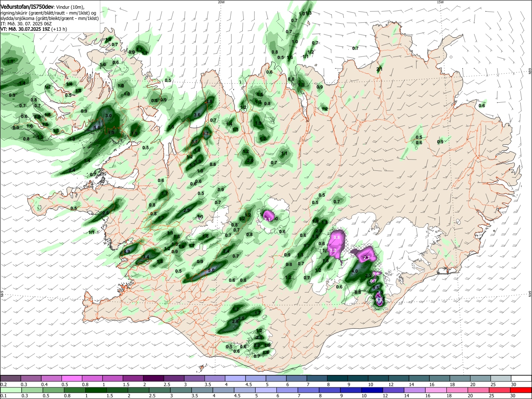Viewport: 532px width, 399px height.
Task: Click the bright pink 0.5 snow legend swatch
Action: tap(72, 379)
